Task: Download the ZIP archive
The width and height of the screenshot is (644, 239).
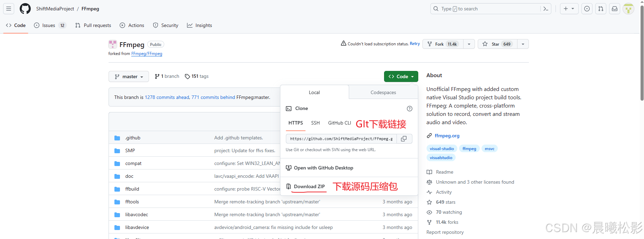Action: [306, 186]
